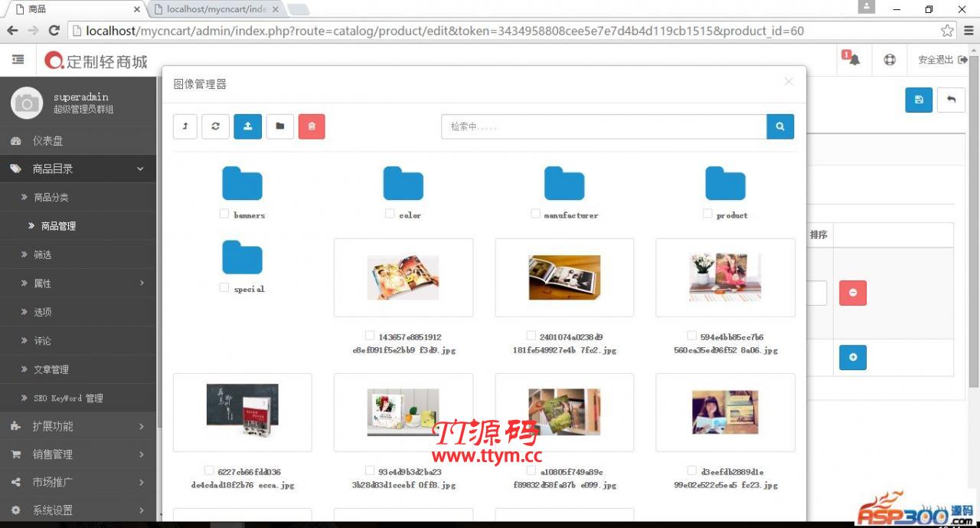Image resolution: width=980 pixels, height=528 pixels.
Task: Click the parent folder up-arrow button
Action: click(x=185, y=126)
